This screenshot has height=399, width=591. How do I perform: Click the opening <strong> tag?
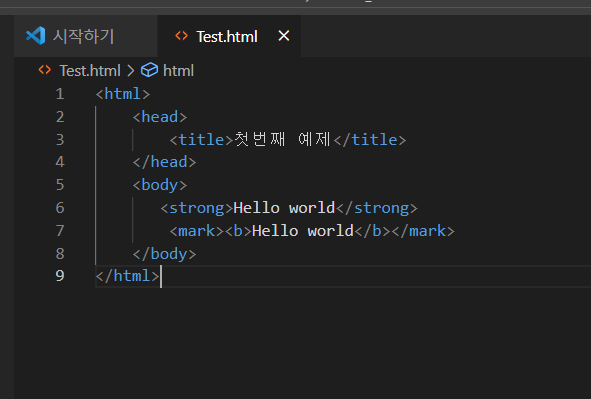(197, 208)
